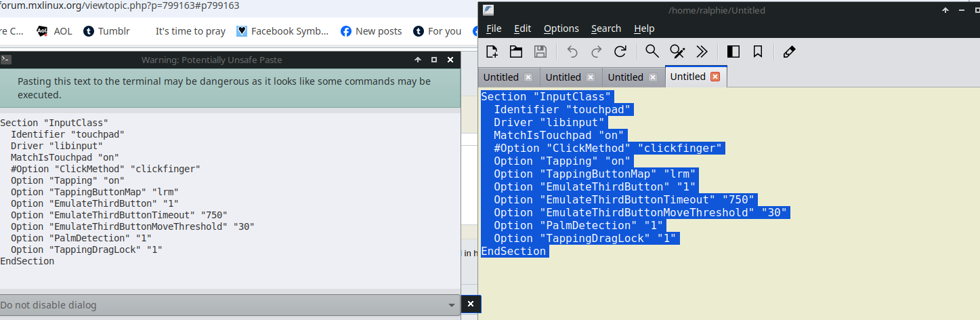Screen dimensions: 980x320
Task: Open the Search menu in FeatherPad
Action: 606,28
